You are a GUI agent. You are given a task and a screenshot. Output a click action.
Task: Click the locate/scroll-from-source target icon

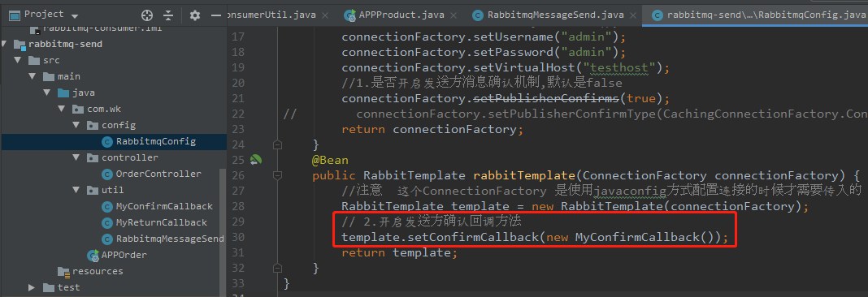[146, 15]
